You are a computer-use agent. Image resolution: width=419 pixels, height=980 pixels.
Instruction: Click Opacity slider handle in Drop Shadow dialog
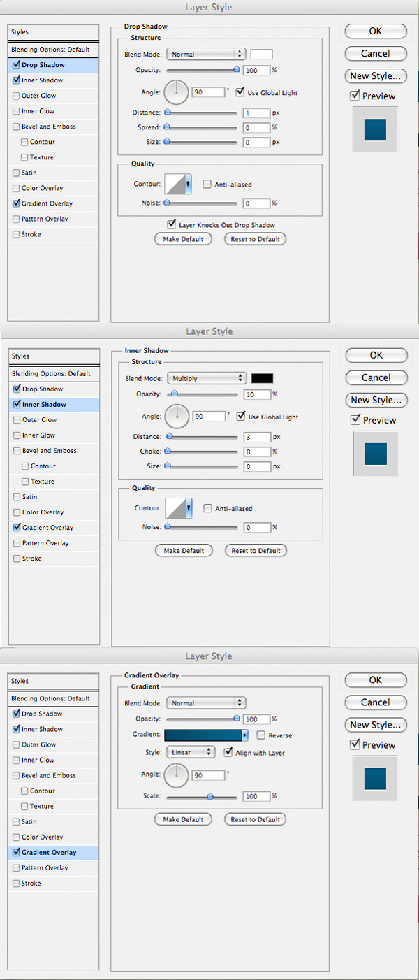click(x=236, y=69)
